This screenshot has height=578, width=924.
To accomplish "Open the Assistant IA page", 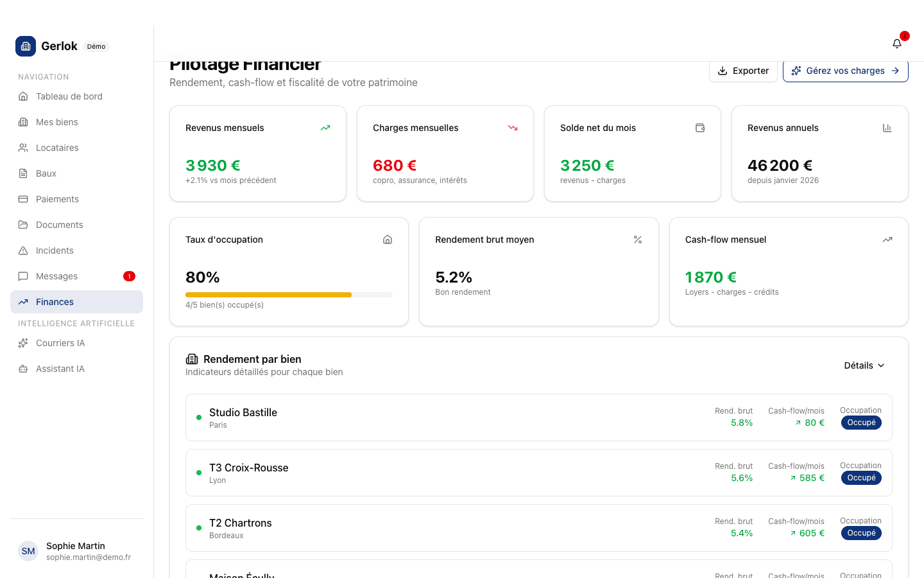I will coord(60,369).
